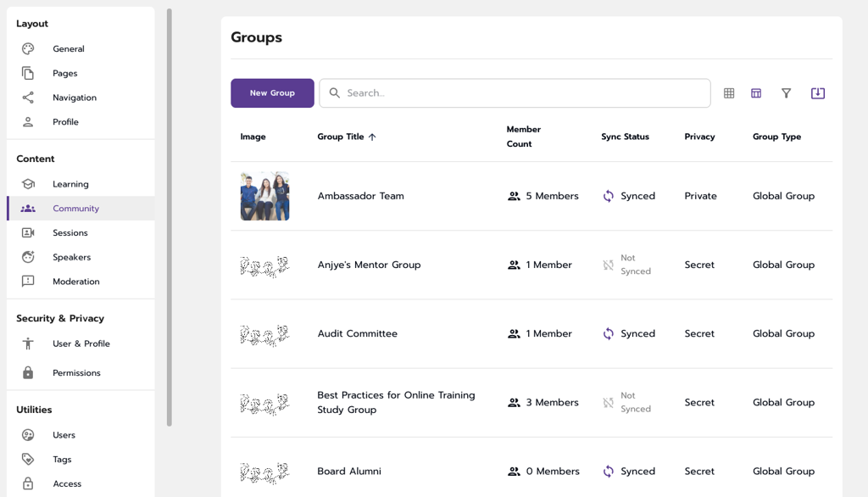Image resolution: width=868 pixels, height=497 pixels.
Task: Click the Group Type column header
Action: pyautogui.click(x=776, y=137)
